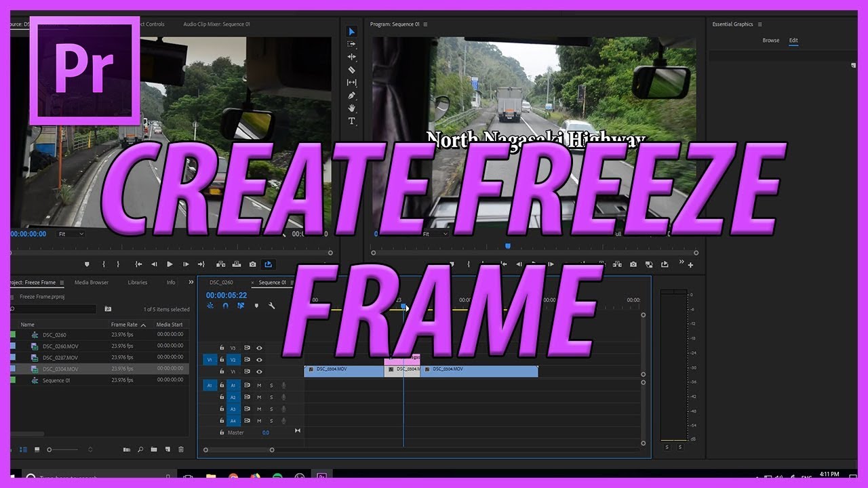
Task: Open the timeline settings wrench icon
Action: tap(272, 306)
